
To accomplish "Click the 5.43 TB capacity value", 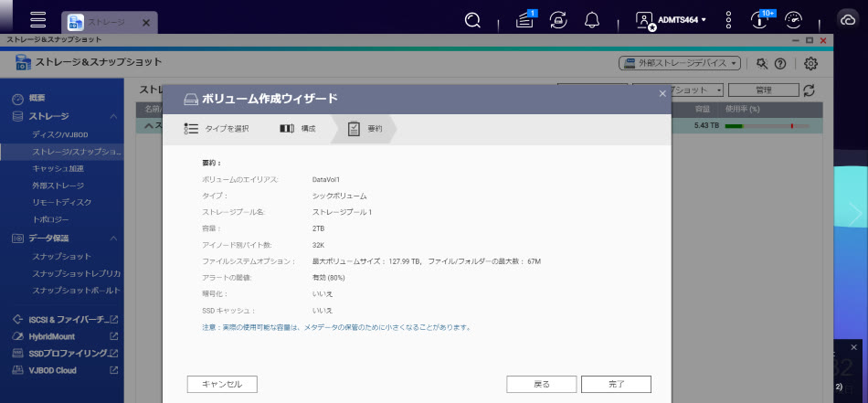I will (706, 126).
